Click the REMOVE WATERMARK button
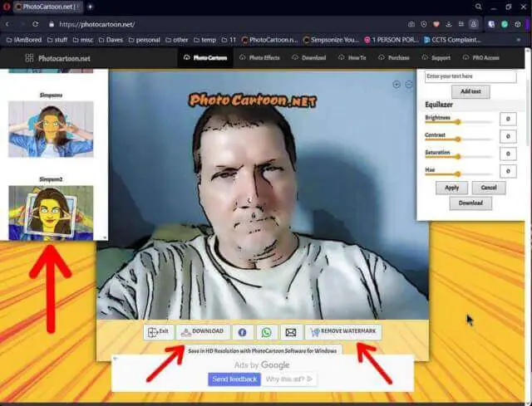Viewport: 532px width, 406px height. tap(343, 332)
